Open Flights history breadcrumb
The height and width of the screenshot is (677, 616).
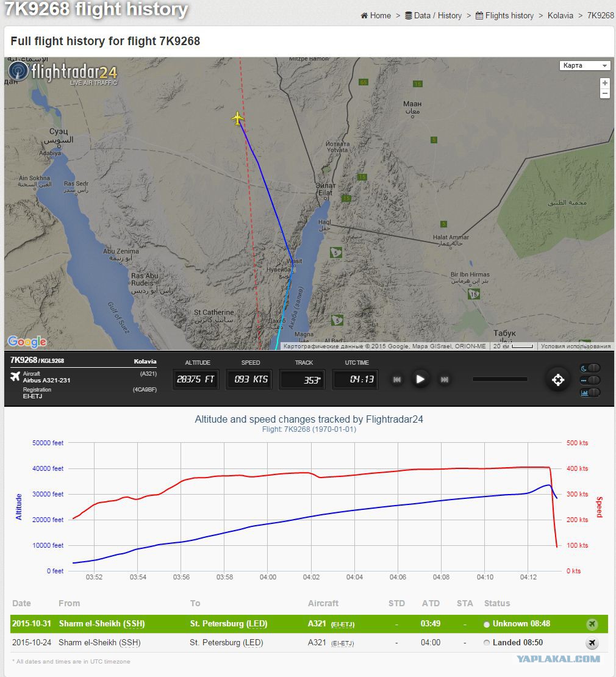504,15
